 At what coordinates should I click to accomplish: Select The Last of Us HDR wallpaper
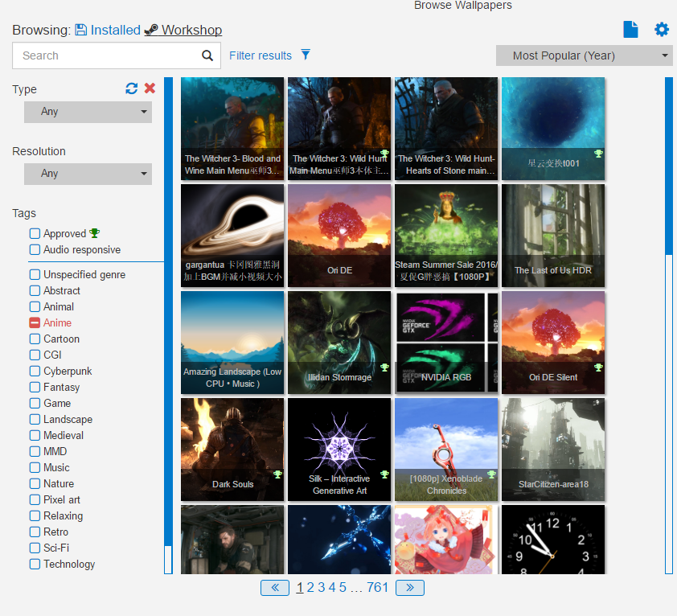pos(553,236)
